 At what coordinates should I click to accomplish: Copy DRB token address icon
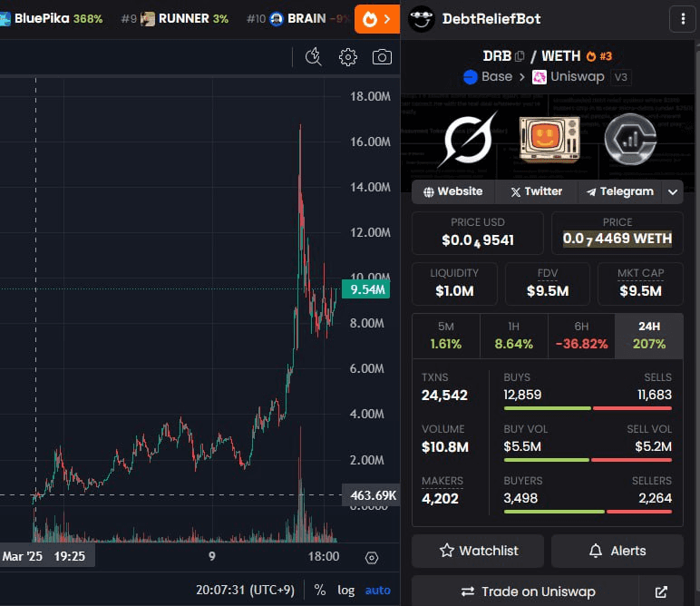pos(520,56)
